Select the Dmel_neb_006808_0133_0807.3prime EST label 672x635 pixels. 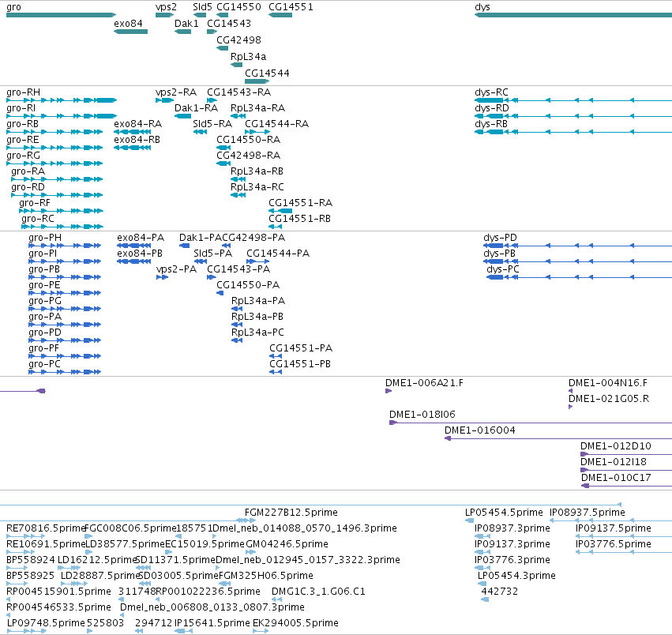coord(212,607)
